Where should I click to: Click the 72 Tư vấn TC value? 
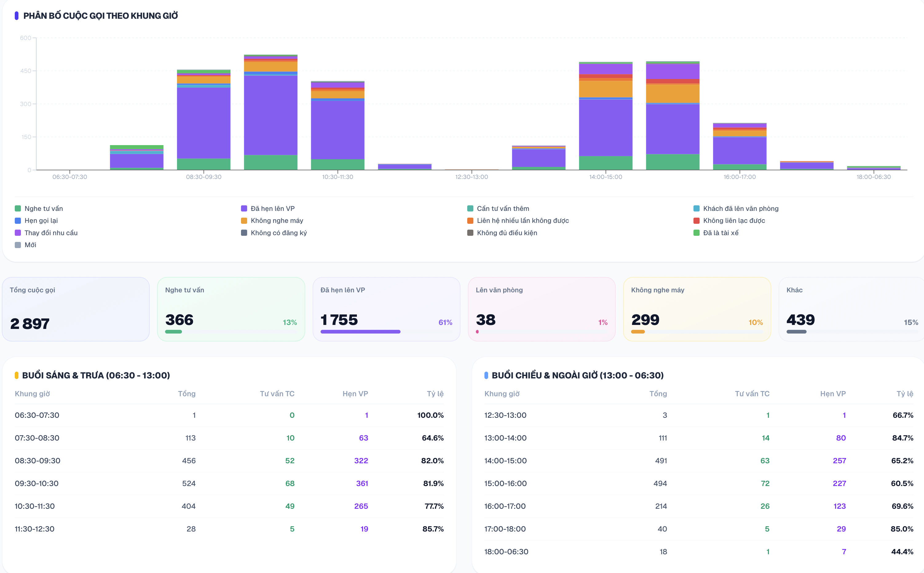point(765,483)
